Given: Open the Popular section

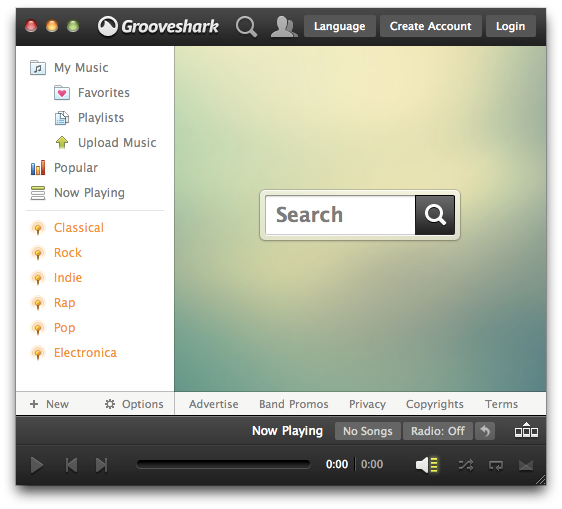Looking at the screenshot, I should point(76,168).
